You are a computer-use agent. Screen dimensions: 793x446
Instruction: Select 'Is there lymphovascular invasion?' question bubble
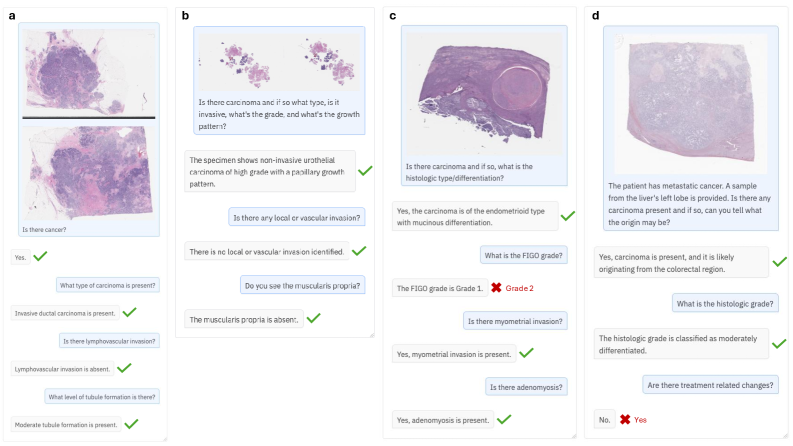109,341
